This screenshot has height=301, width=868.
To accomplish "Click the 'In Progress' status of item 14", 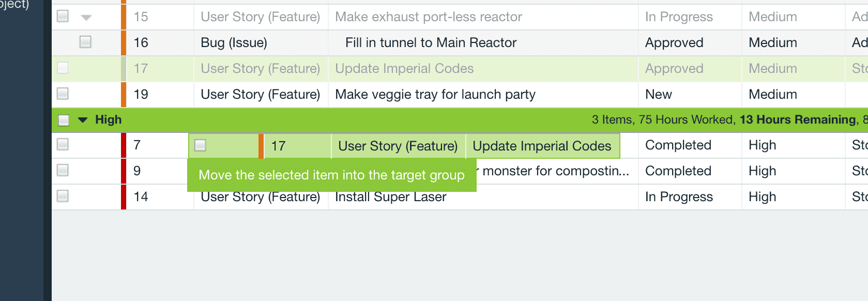I will (678, 197).
